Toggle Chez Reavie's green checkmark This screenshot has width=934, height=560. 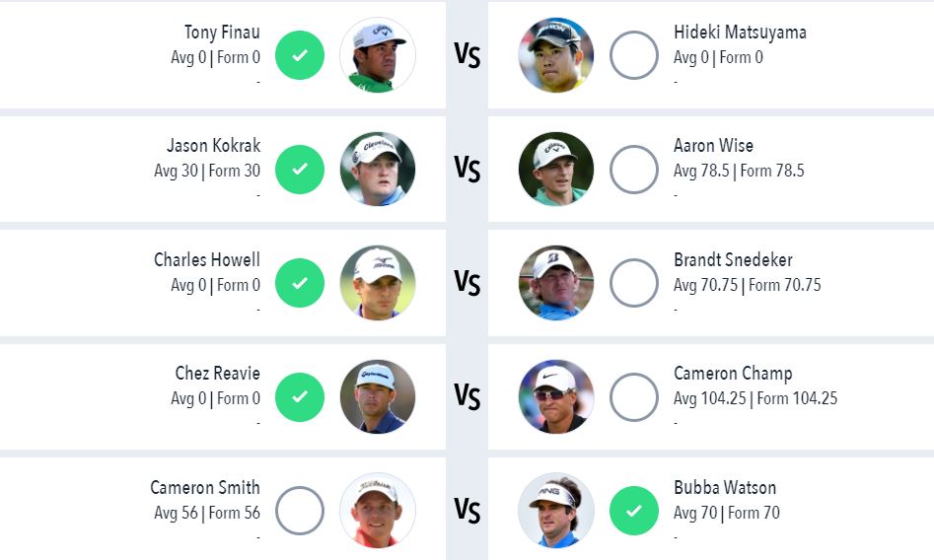tap(300, 396)
